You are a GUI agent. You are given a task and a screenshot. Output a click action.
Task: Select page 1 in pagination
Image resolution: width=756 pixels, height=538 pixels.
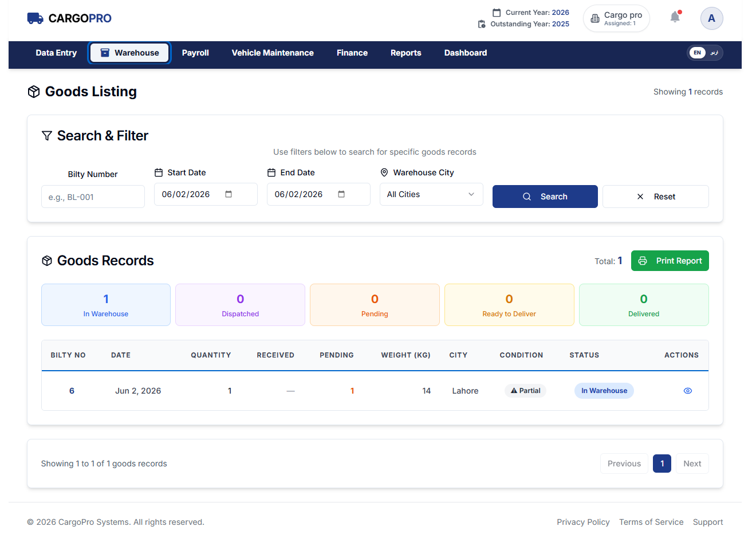(x=662, y=464)
